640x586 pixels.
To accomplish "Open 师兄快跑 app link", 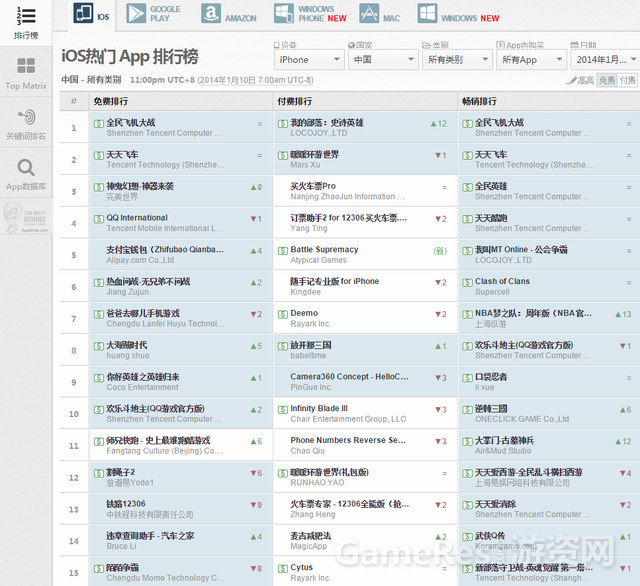I will tap(158, 440).
